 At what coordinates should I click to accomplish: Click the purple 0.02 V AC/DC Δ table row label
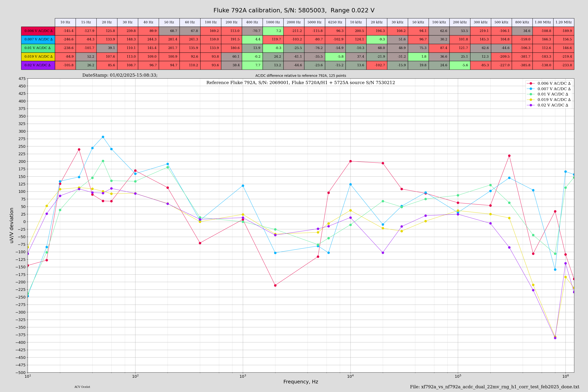tap(38, 65)
